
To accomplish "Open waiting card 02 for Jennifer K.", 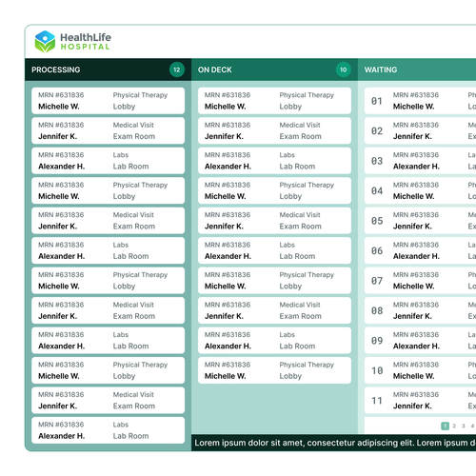I will (x=420, y=130).
